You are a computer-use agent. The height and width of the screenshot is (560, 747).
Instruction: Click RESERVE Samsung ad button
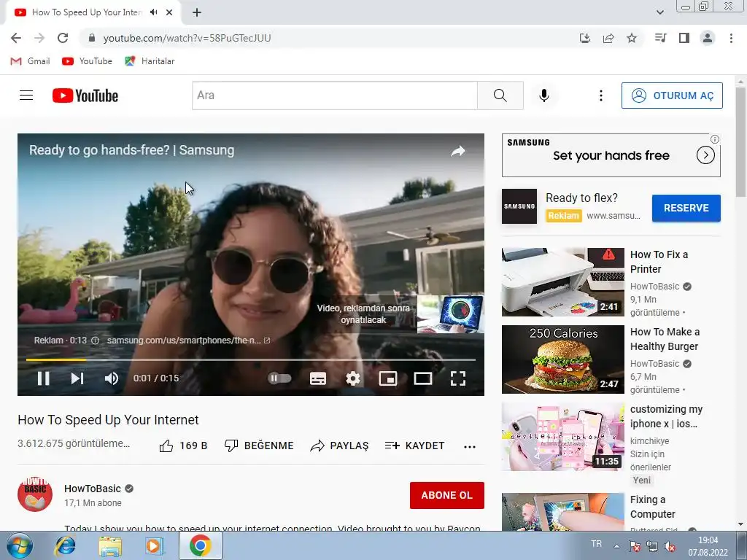(x=686, y=208)
